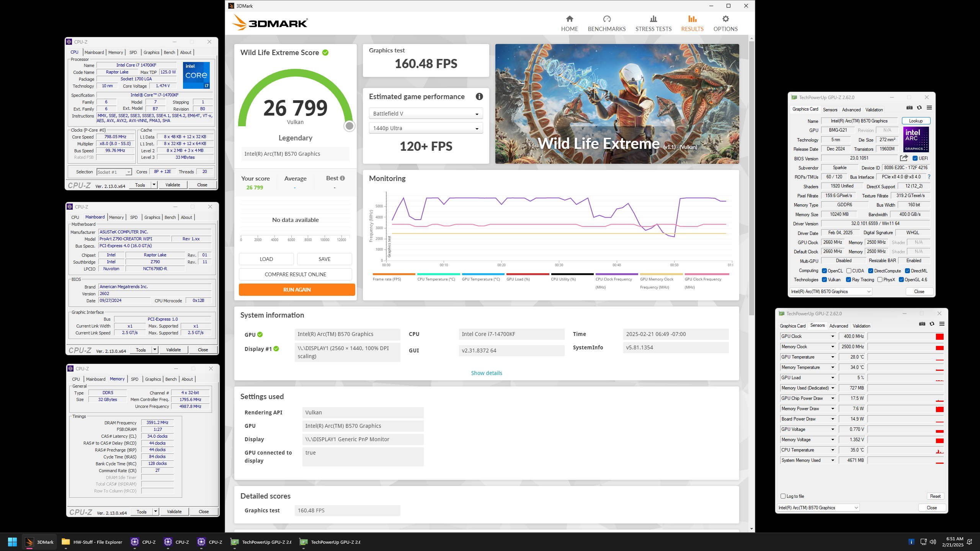Open the GPU Clock sensor dropdown in GPU-Z

pos(832,336)
